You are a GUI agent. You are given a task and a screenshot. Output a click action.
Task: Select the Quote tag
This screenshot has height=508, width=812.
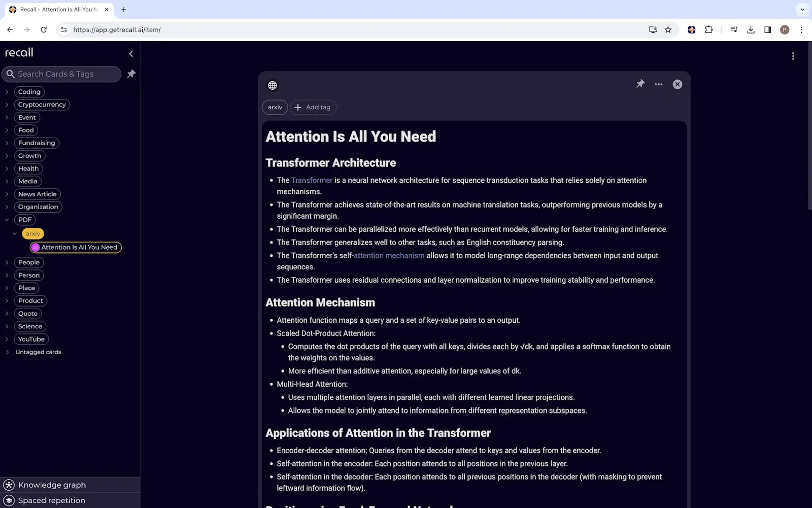[x=28, y=314]
